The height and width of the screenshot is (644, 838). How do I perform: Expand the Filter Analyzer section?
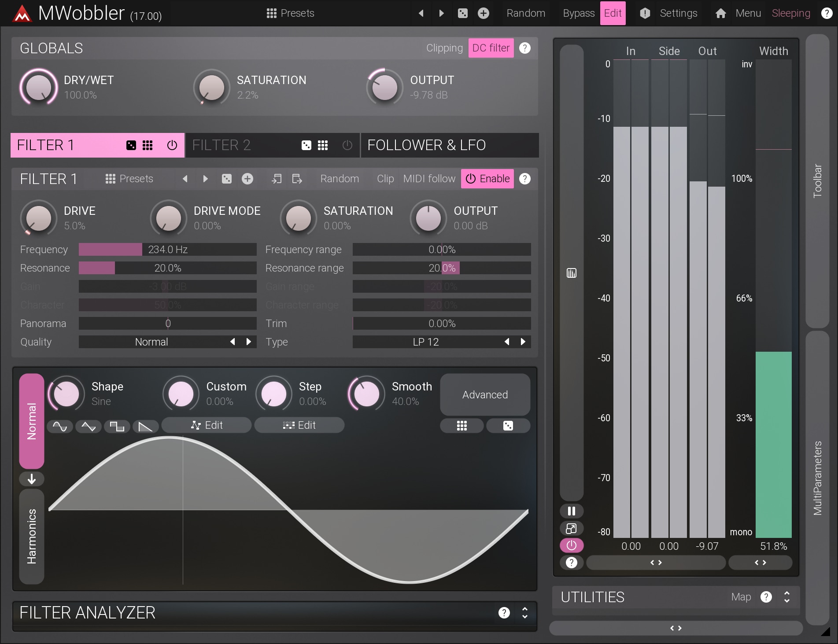[524, 613]
